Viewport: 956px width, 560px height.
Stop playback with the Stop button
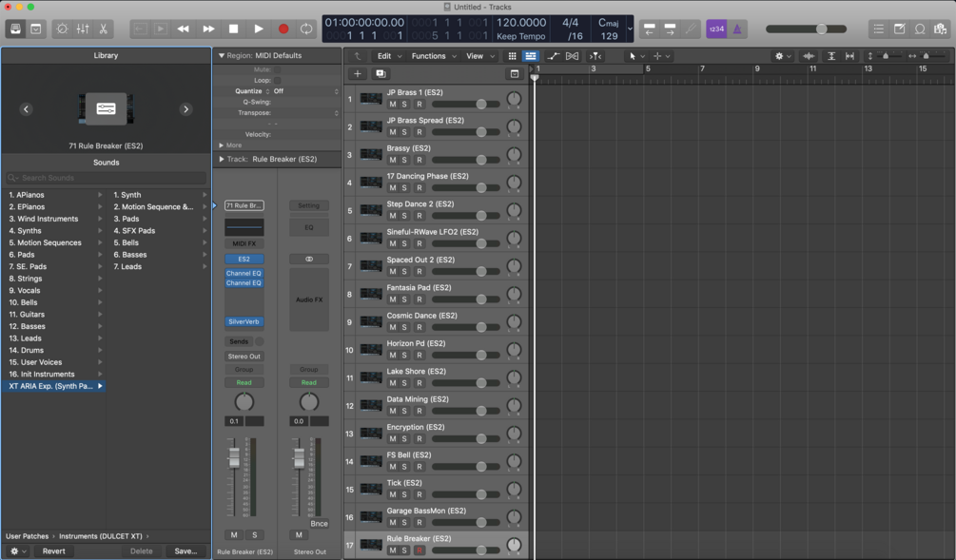(x=233, y=29)
